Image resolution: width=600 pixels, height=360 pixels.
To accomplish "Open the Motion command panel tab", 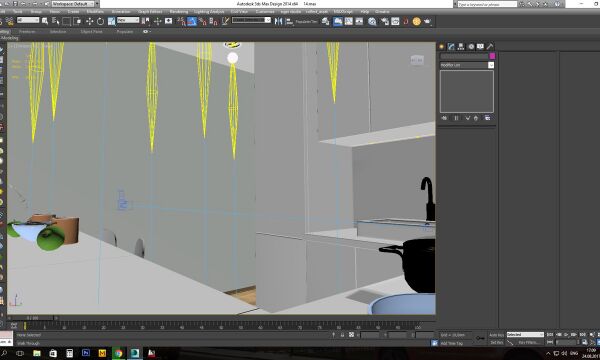I will coord(471,46).
